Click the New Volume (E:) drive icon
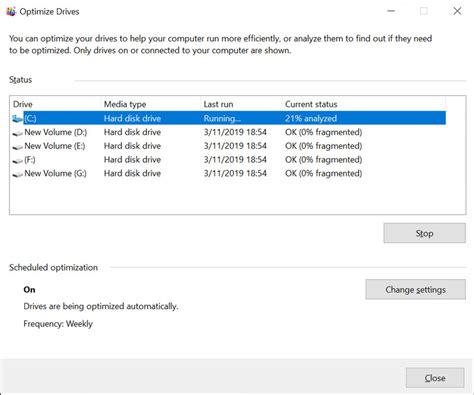The image size is (474, 395). [x=17, y=147]
